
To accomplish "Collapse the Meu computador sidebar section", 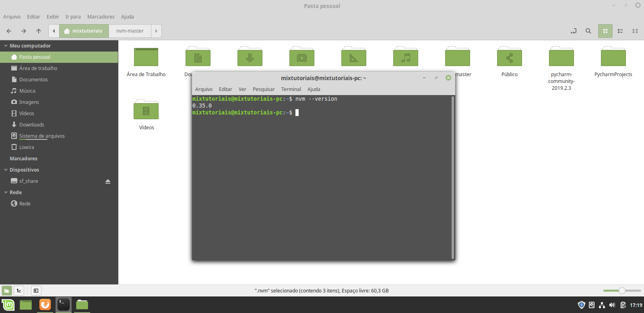I will point(6,46).
